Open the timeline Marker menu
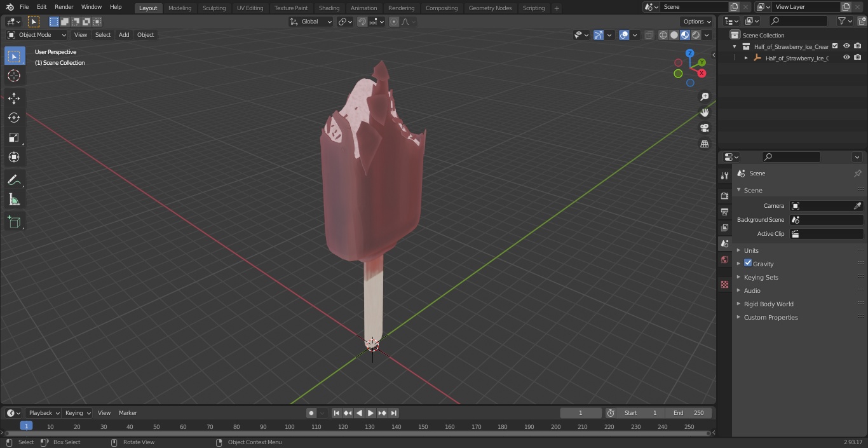The image size is (868, 448). pyautogui.click(x=128, y=413)
